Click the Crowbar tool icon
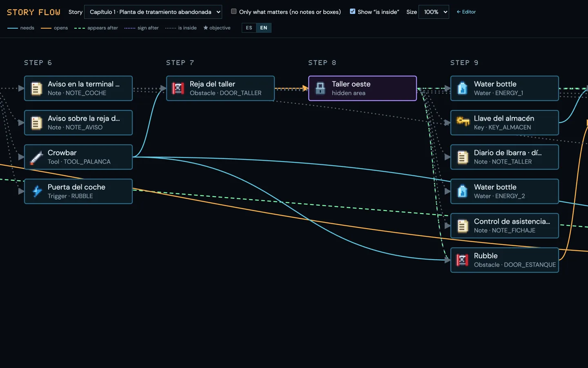 (37, 157)
